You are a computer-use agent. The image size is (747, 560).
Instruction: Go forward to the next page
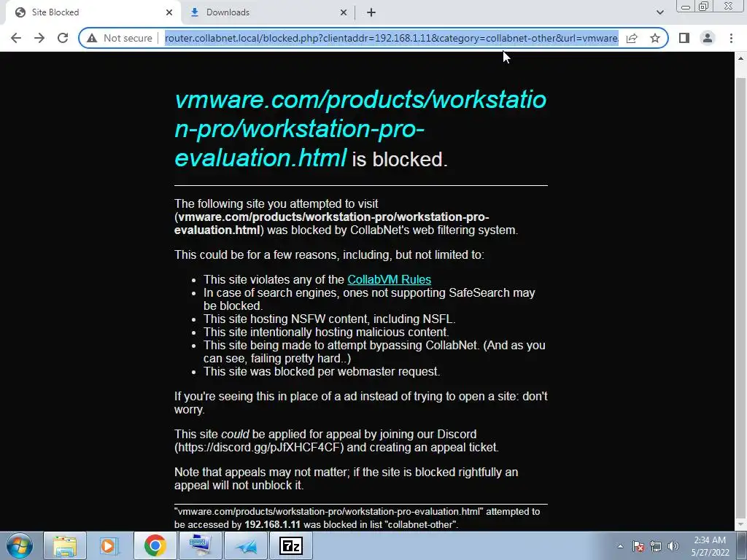39,38
